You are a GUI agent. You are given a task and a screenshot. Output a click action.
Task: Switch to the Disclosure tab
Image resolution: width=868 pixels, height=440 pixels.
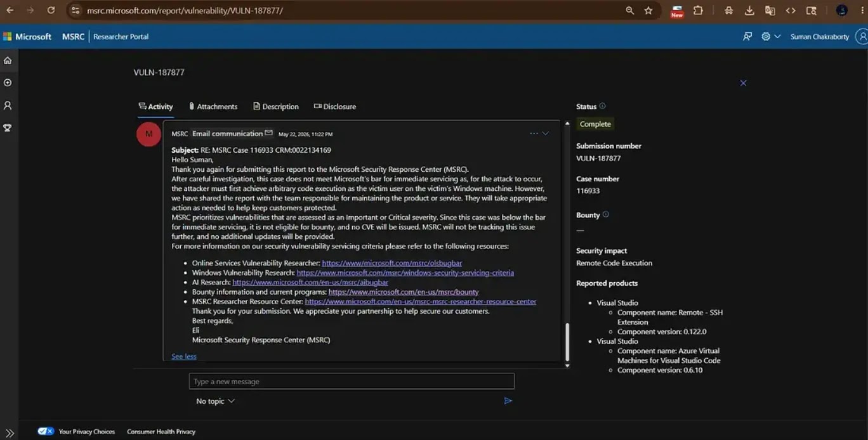(335, 107)
